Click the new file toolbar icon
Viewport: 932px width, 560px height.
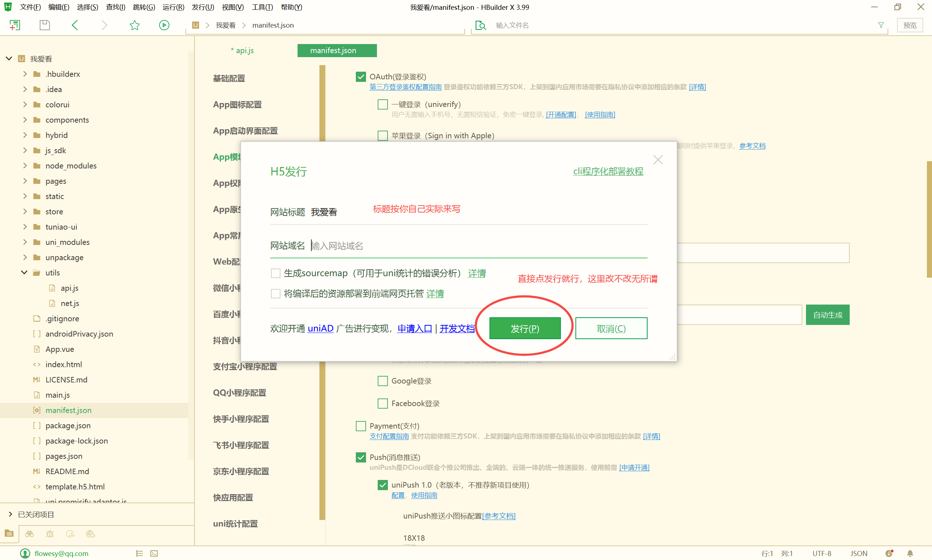15,25
